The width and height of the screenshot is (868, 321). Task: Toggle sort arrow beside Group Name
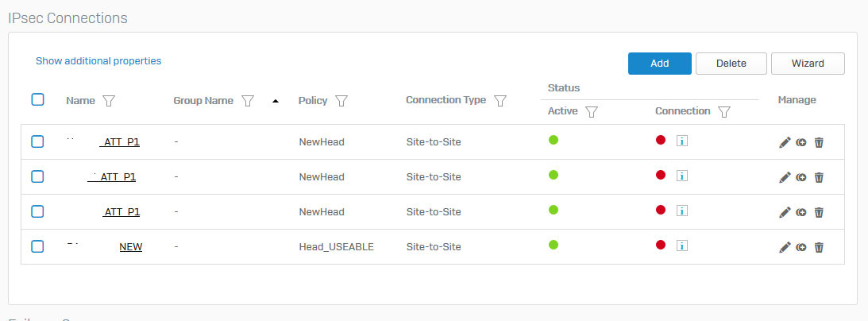tap(276, 101)
